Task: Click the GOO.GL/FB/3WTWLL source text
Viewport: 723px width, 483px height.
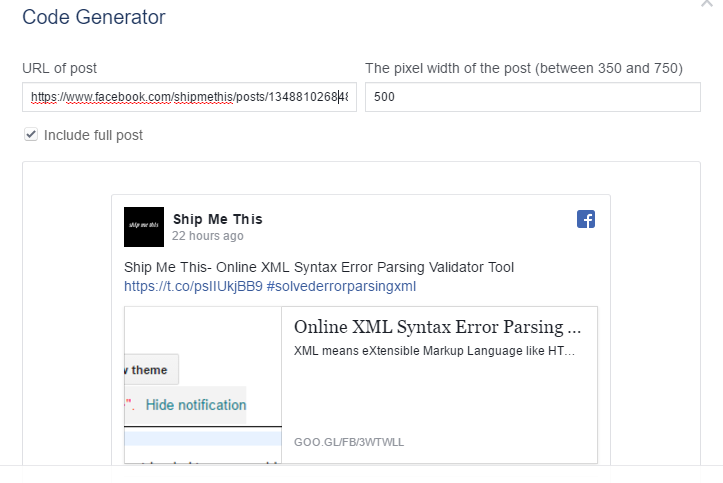Action: coord(349,442)
